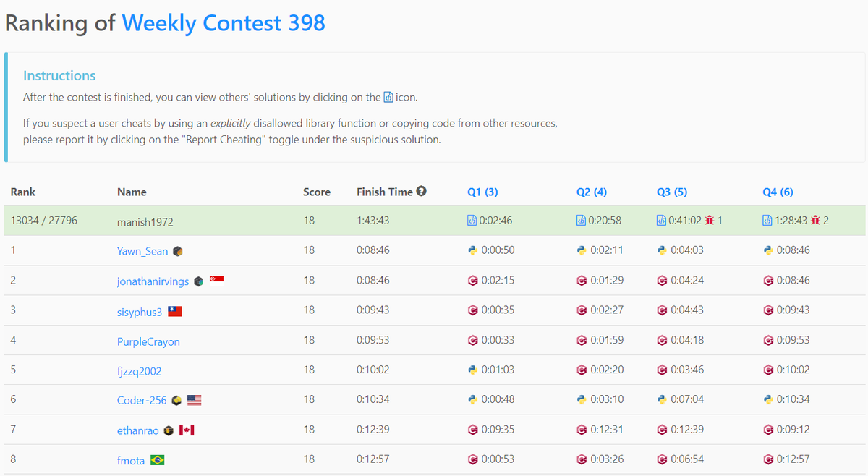Screen dimensions: 868x476
Task: Open PurpleCrayon's C++ Q4 solution icon
Action: coord(768,340)
